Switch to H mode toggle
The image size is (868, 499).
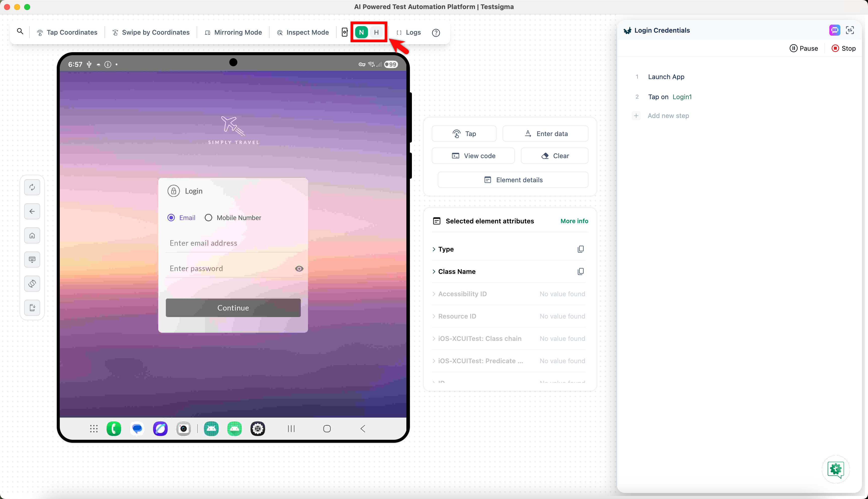point(376,32)
